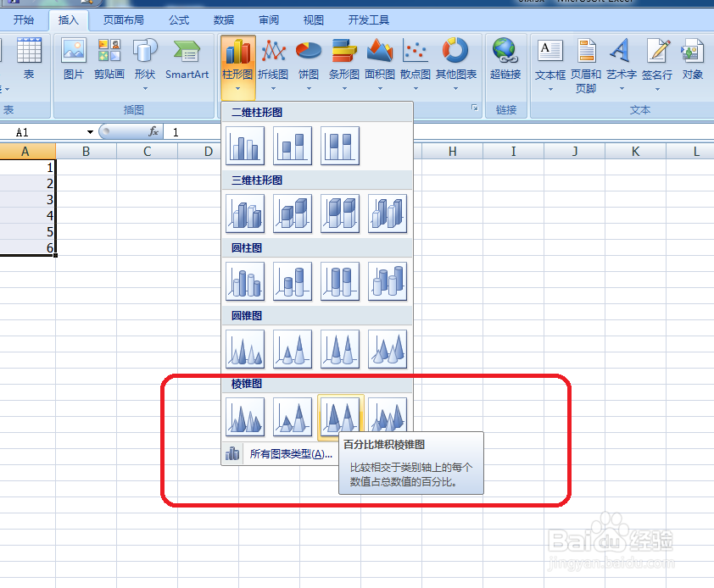
Task: Choose the clustered cone chart
Action: pyautogui.click(x=245, y=349)
